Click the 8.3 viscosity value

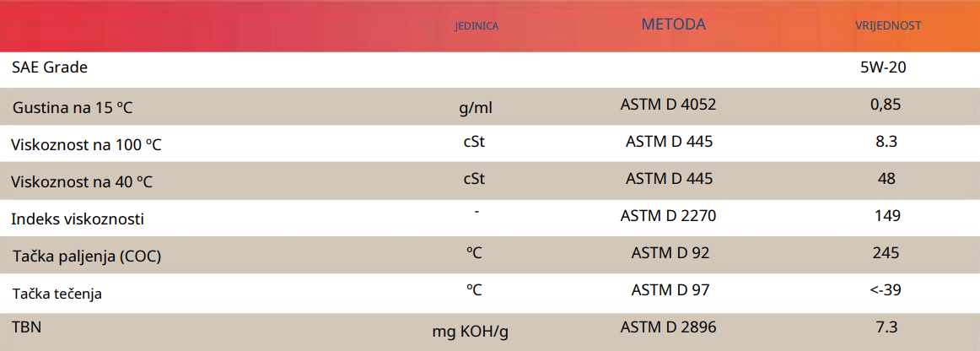coord(886,142)
